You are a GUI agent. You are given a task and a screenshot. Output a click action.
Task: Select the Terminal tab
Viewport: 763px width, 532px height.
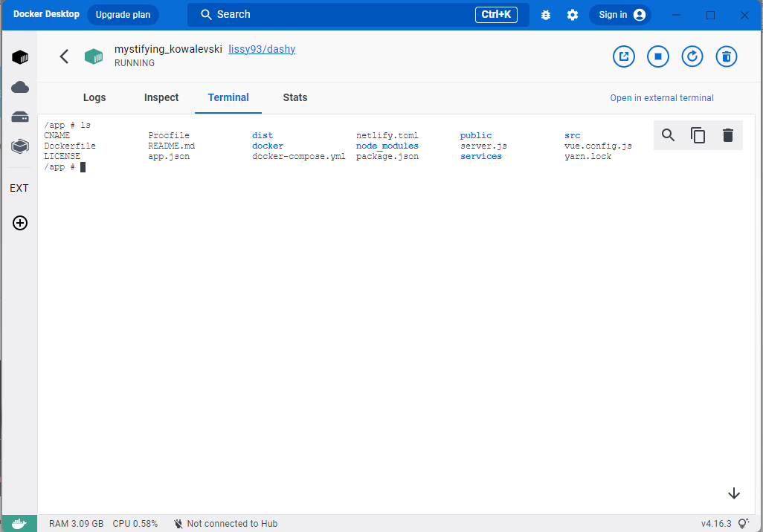(x=228, y=97)
